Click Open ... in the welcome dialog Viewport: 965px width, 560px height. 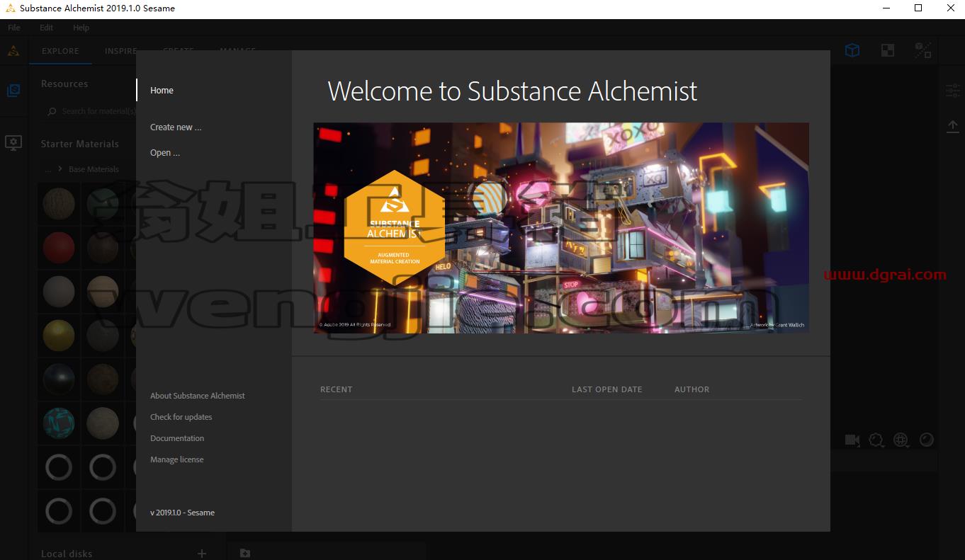click(x=165, y=153)
